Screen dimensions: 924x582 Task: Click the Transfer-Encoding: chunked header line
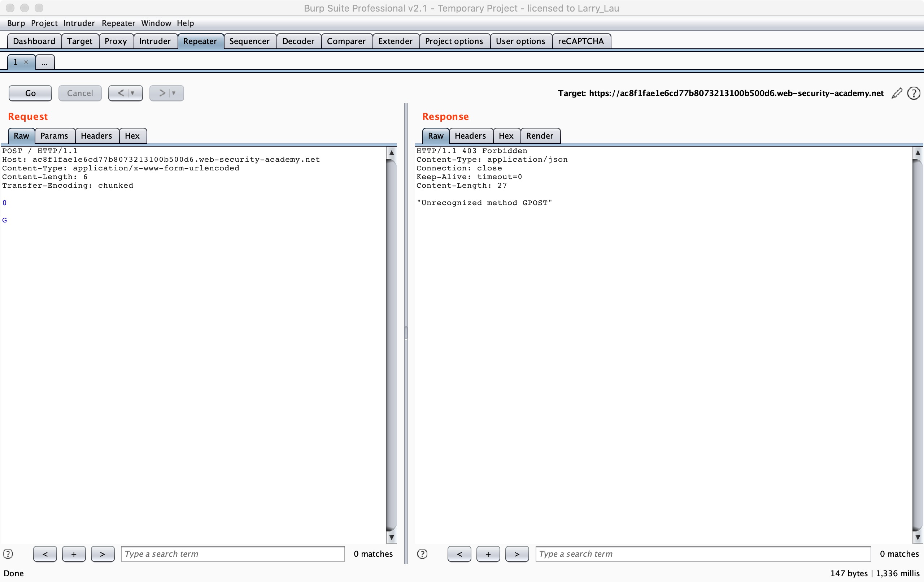tap(68, 186)
